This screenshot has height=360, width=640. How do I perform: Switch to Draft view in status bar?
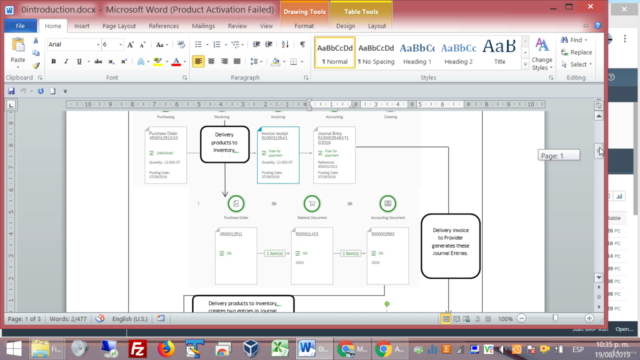tap(488, 319)
